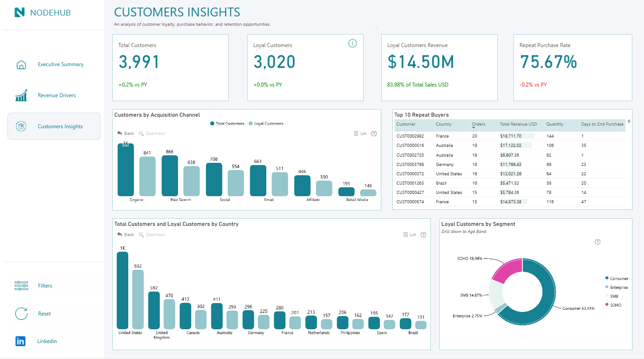This screenshot has height=359, width=644.
Task: Select the Enterprise legend swatch
Action: tap(607, 287)
